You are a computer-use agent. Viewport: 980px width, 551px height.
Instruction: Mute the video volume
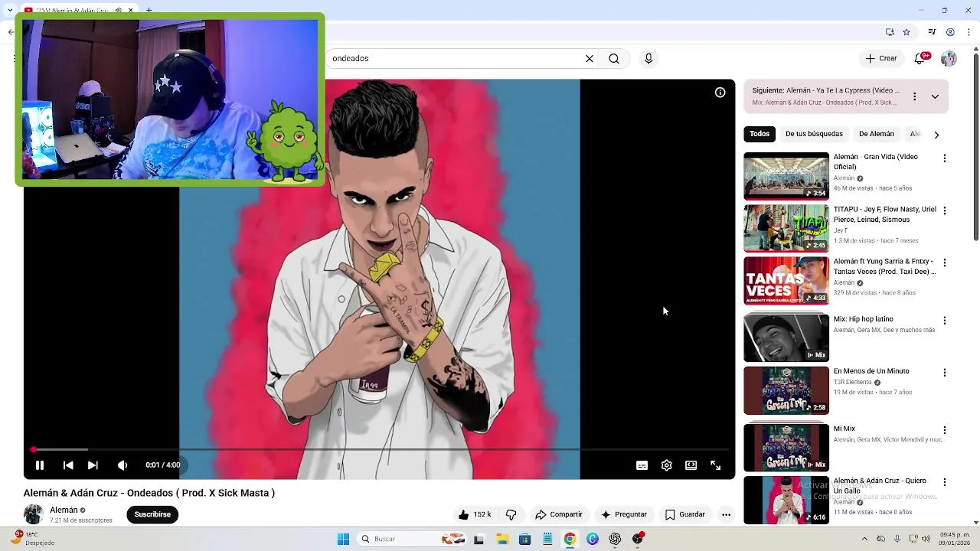[122, 465]
